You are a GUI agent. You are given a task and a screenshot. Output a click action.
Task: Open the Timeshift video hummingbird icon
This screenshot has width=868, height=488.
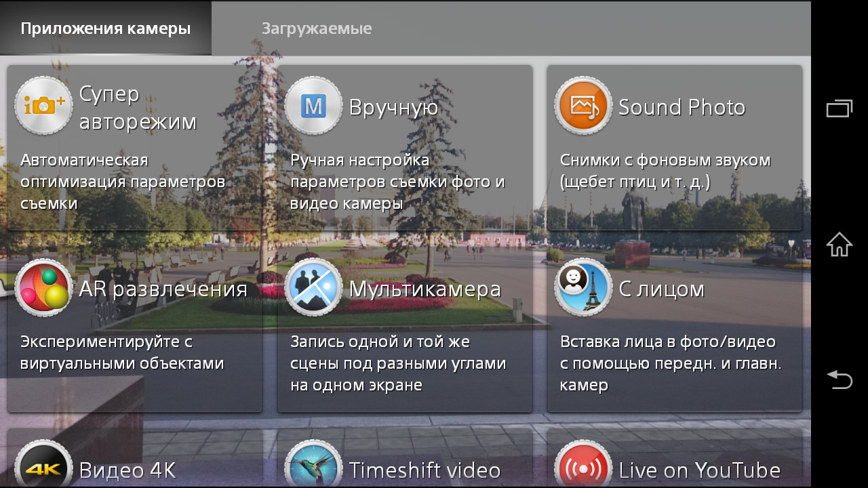(313, 466)
